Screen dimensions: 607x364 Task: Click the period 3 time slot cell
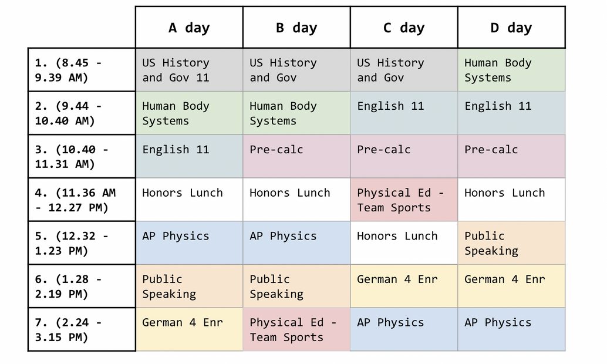(82, 157)
